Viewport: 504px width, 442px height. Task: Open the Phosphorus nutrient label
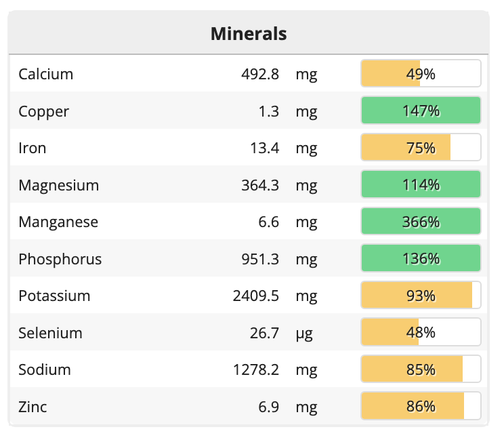60,259
